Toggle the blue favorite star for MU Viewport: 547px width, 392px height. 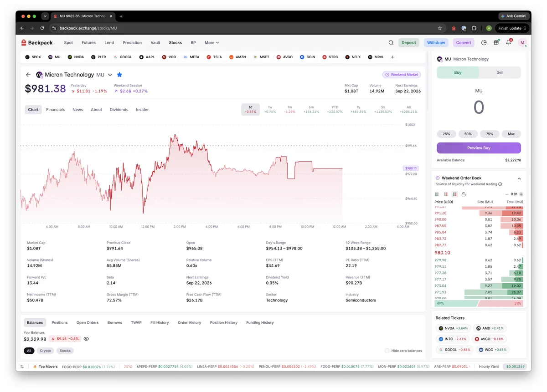click(119, 75)
